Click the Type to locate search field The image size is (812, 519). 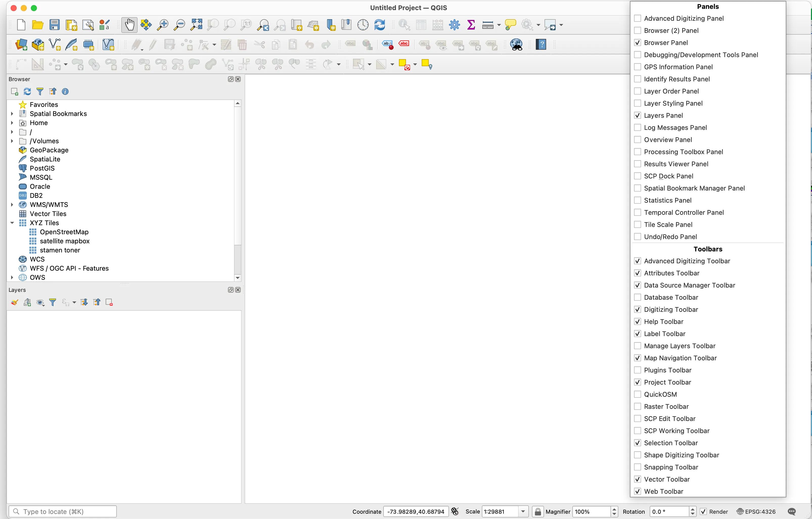pos(63,511)
